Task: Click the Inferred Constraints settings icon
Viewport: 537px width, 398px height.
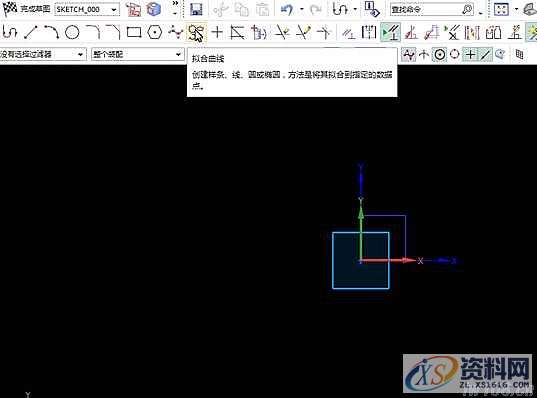Action: (514, 33)
